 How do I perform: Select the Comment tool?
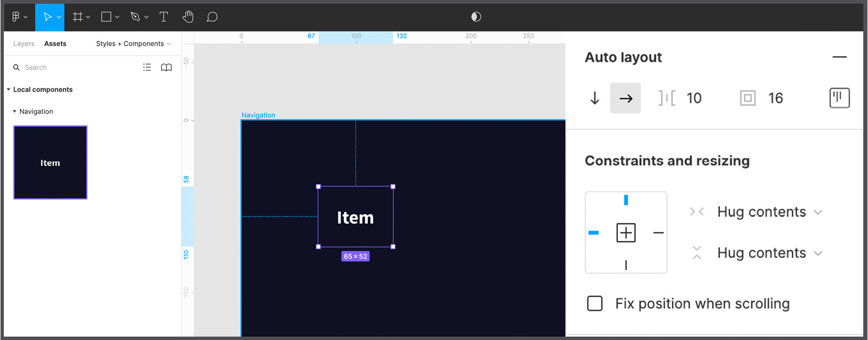click(212, 17)
